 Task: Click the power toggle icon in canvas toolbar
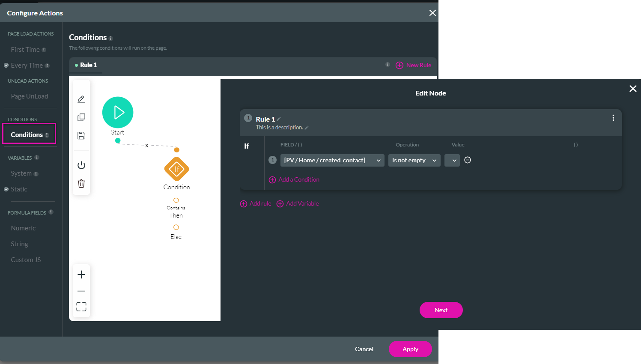point(81,165)
